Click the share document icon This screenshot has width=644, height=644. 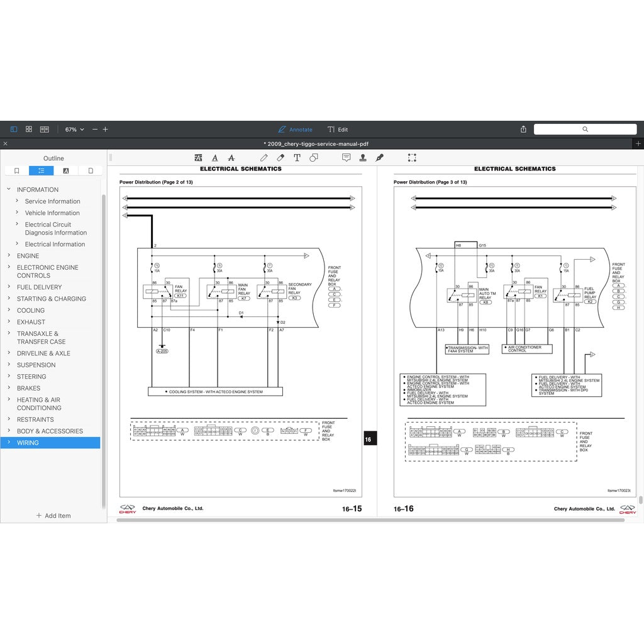(x=523, y=130)
